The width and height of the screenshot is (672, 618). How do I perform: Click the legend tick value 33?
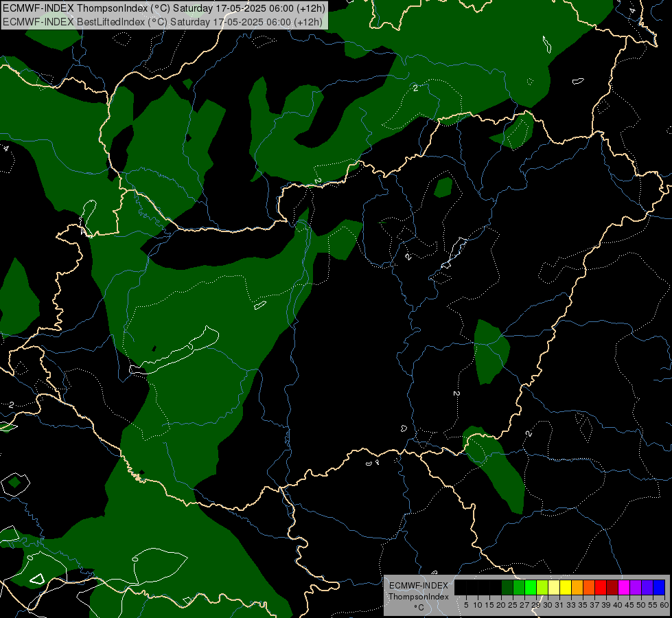pos(571,605)
